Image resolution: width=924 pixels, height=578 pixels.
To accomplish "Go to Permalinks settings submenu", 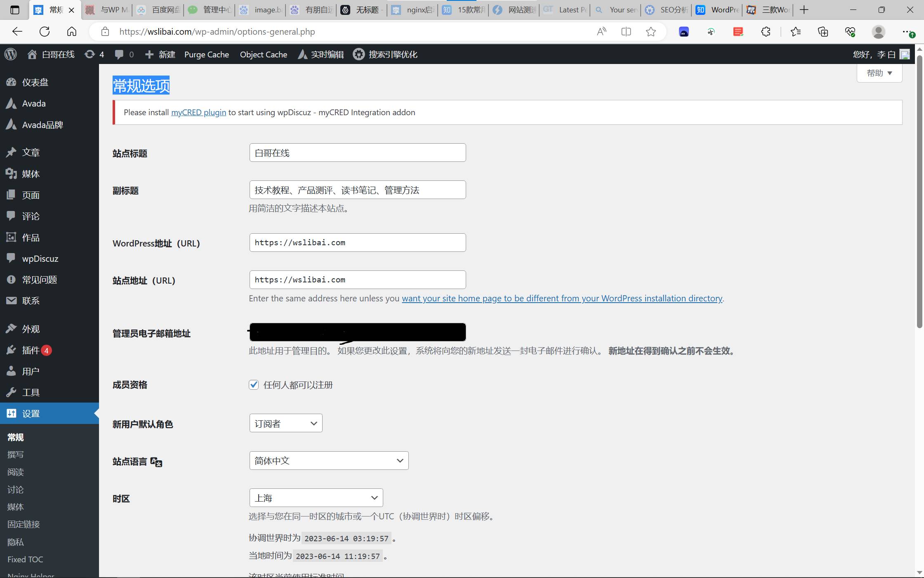I will coord(24,524).
